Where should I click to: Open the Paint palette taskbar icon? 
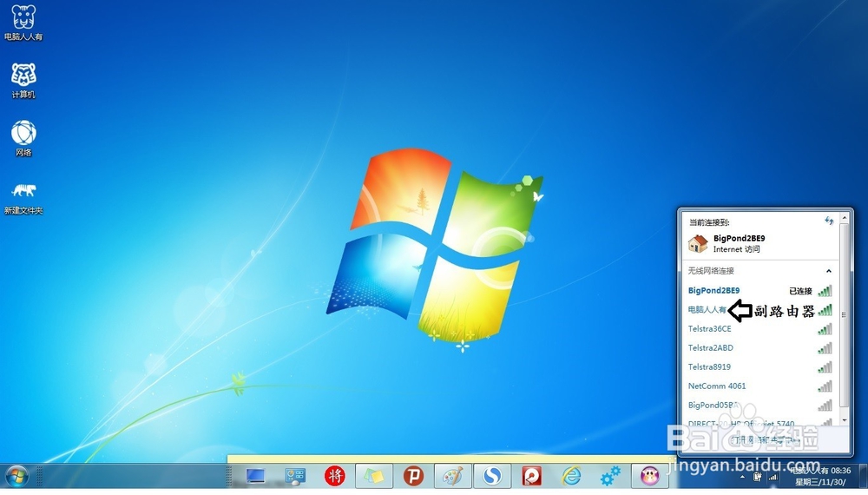[x=453, y=476]
